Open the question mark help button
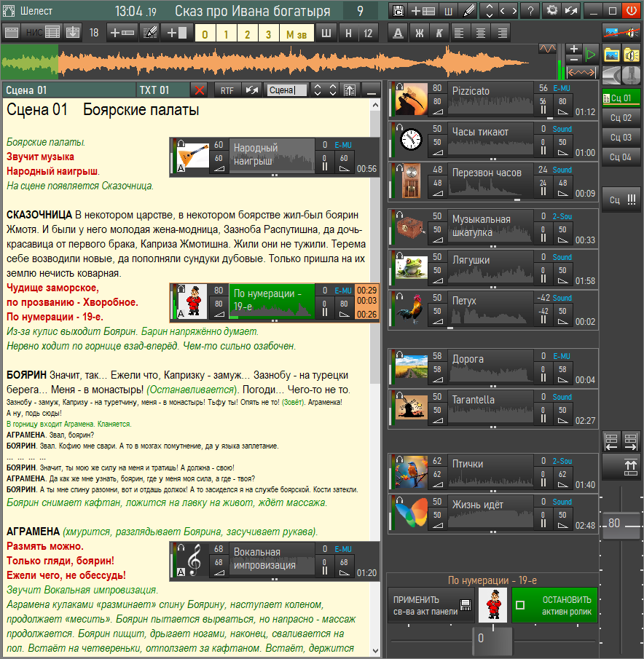644x659 pixels. 530,10
